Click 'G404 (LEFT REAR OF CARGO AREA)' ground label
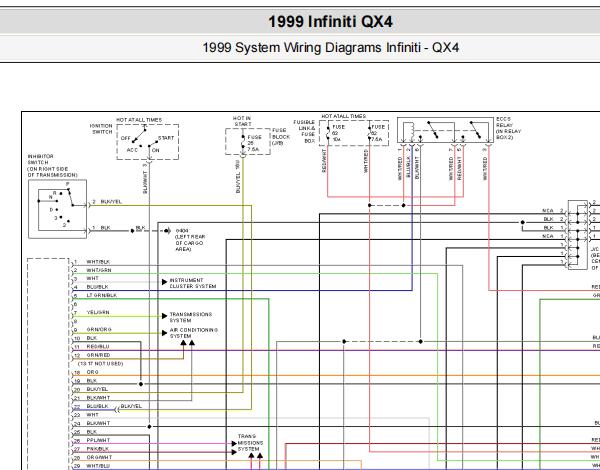600x470 pixels. pos(190,240)
